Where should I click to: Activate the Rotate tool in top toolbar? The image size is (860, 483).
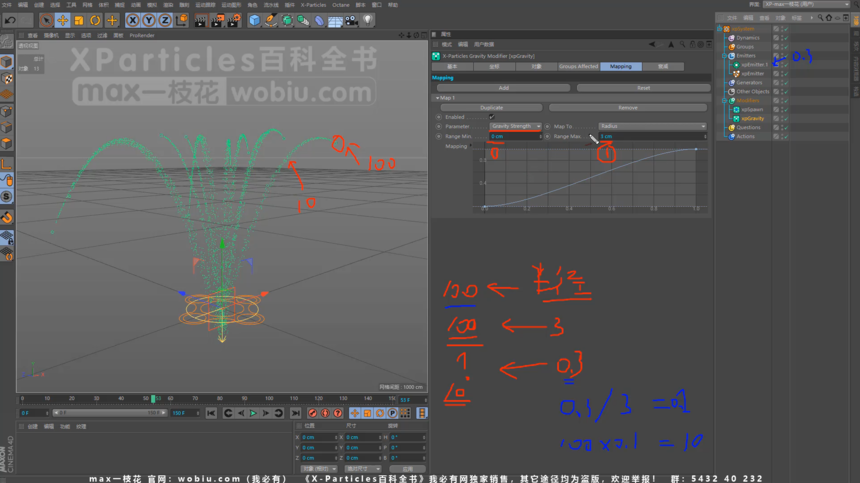pos(95,21)
